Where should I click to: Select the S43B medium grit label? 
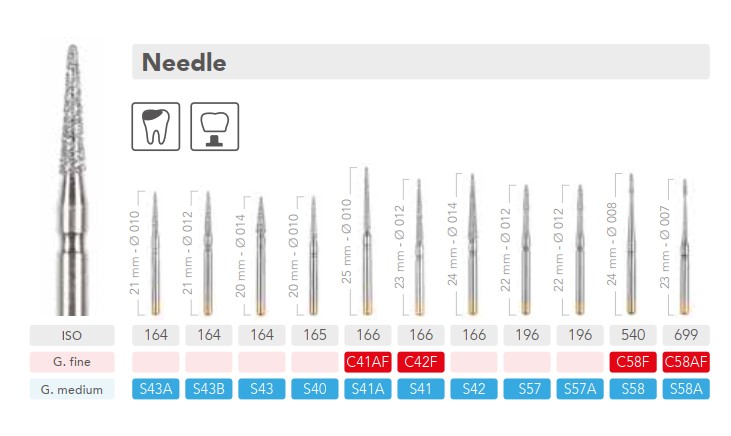pyautogui.click(x=209, y=389)
